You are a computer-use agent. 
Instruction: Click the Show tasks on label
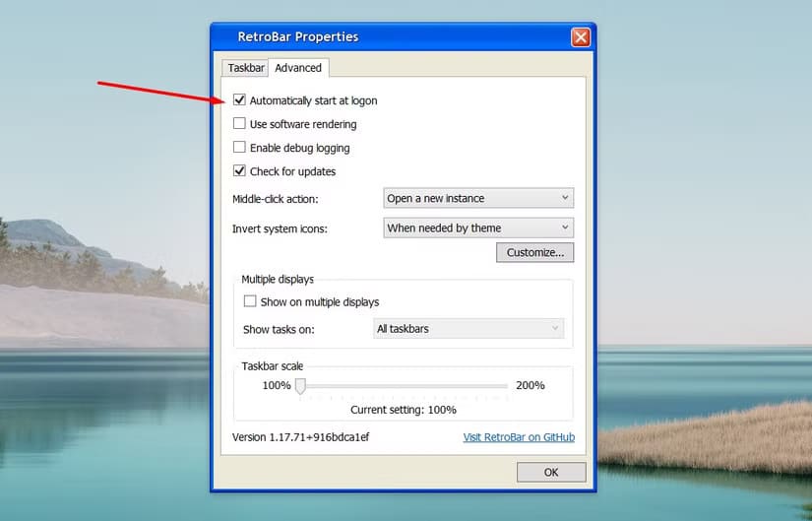pos(279,329)
